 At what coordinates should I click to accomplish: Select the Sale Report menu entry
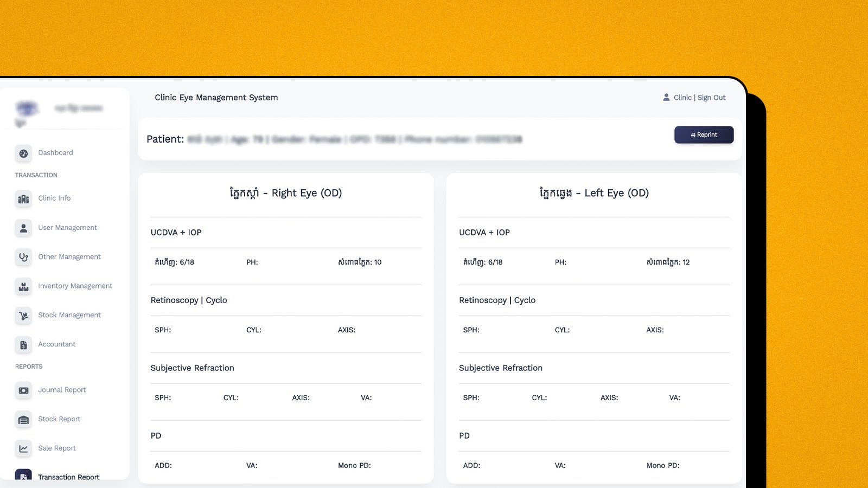pos(56,448)
